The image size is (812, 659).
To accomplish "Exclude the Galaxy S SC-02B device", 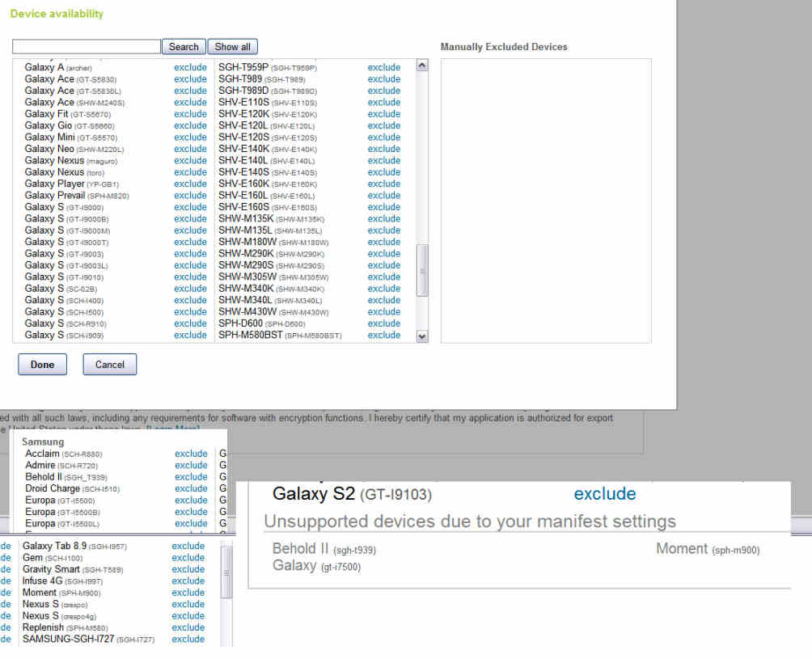I will coord(191,289).
